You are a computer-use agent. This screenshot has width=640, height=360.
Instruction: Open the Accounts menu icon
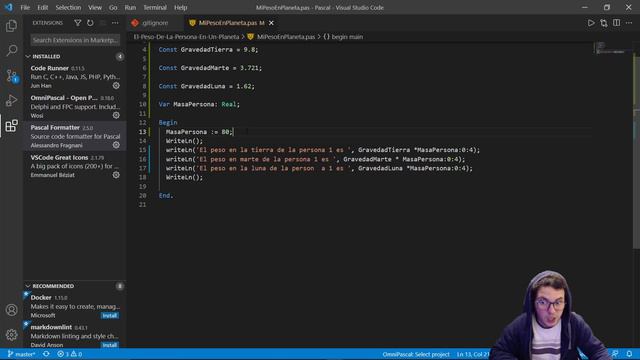[x=11, y=310]
